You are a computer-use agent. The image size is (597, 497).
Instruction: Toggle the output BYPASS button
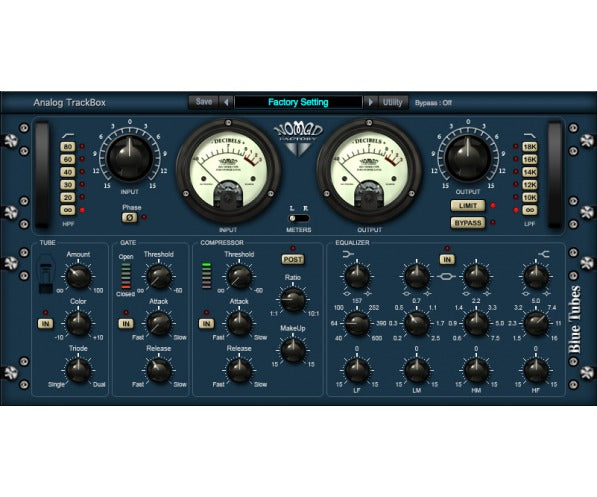pyautogui.click(x=468, y=222)
